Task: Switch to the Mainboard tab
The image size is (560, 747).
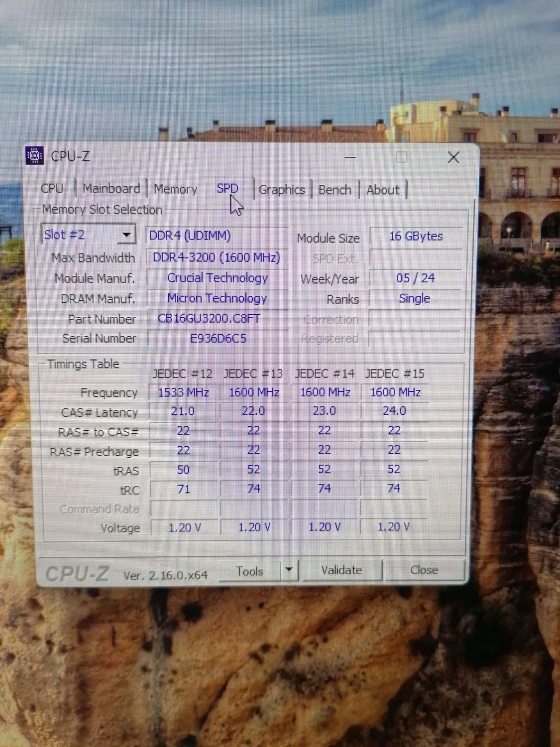Action: [x=112, y=189]
